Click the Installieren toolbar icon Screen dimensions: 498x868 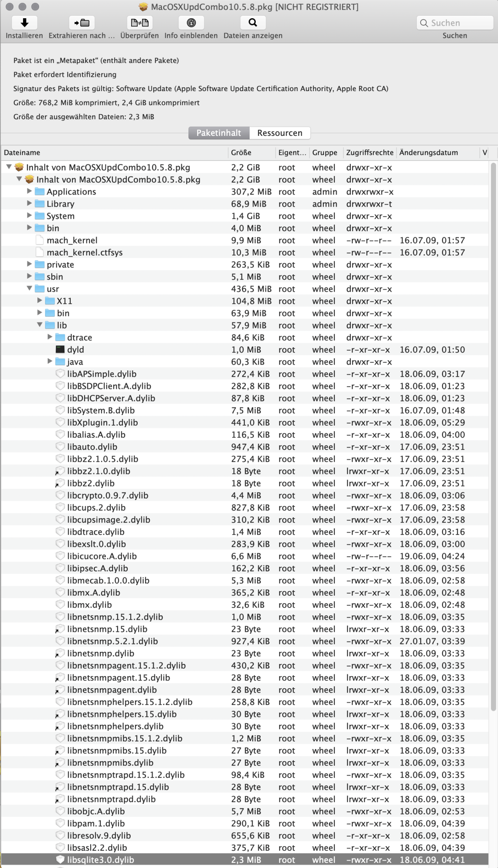coord(24,23)
